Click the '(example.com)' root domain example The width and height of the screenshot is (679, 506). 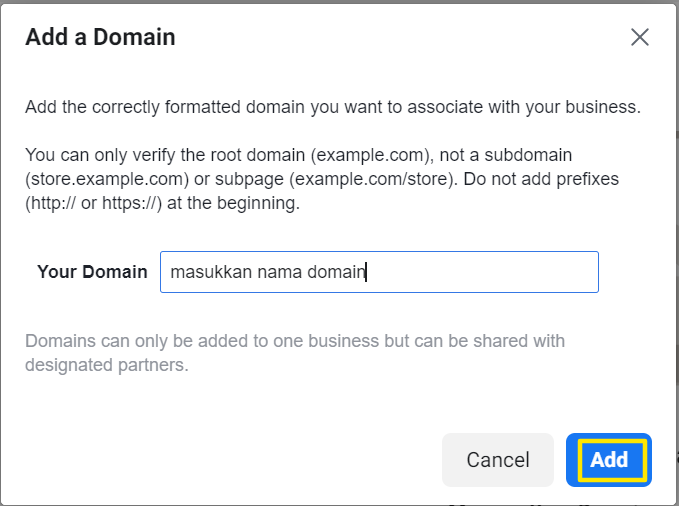pyautogui.click(x=369, y=155)
